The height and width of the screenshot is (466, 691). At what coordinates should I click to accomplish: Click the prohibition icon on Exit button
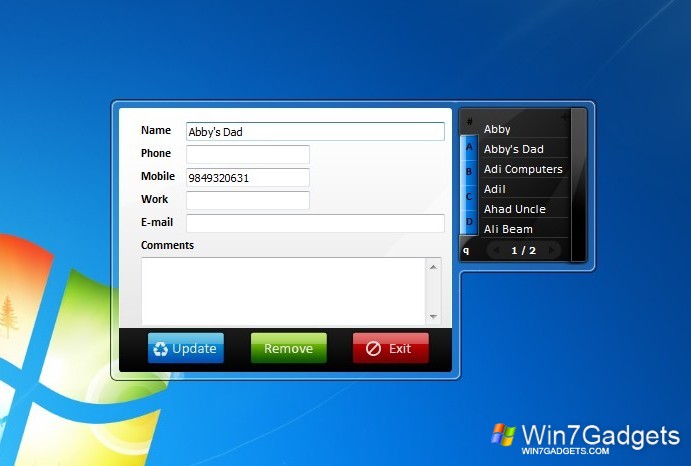tap(373, 349)
